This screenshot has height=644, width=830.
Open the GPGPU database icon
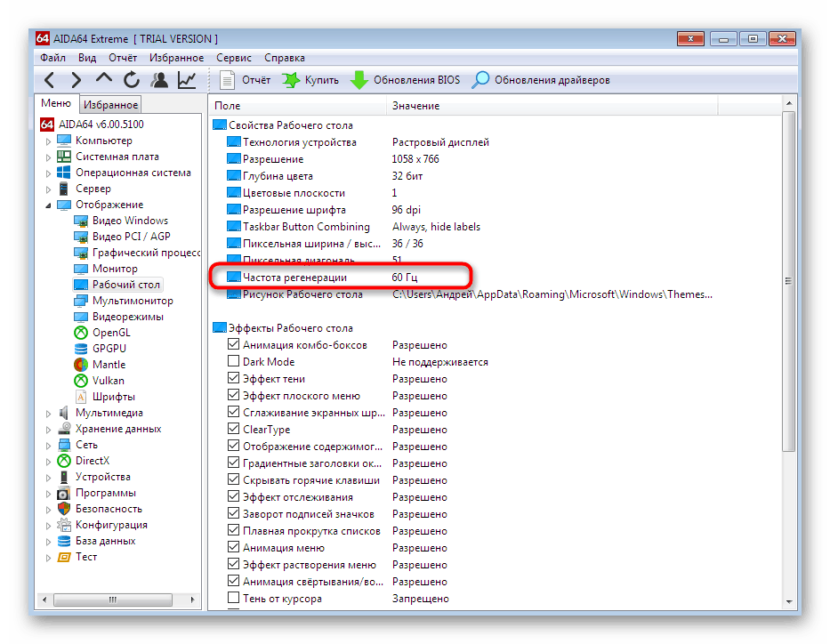point(81,349)
